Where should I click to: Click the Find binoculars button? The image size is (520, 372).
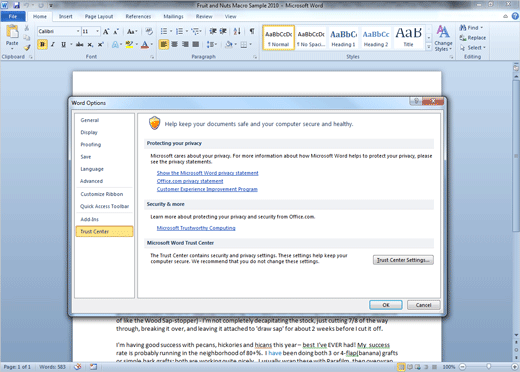point(471,28)
